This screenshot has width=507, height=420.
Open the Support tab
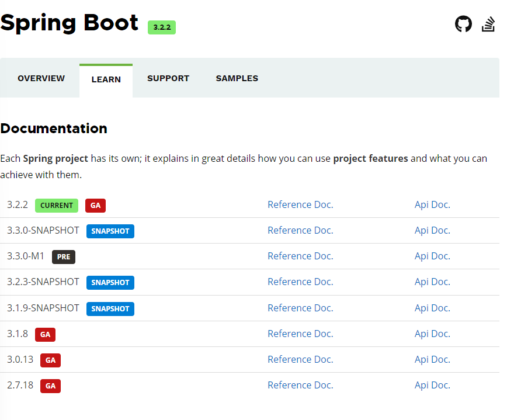(168, 78)
